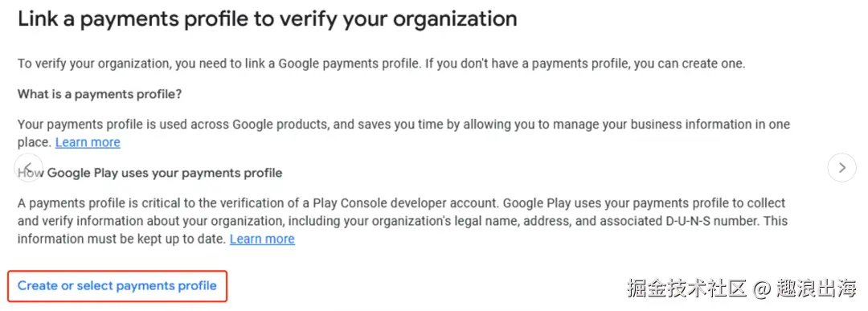Image resolution: width=868 pixels, height=311 pixels.
Task: Open Learn more link after "in one place"
Action: tap(88, 142)
